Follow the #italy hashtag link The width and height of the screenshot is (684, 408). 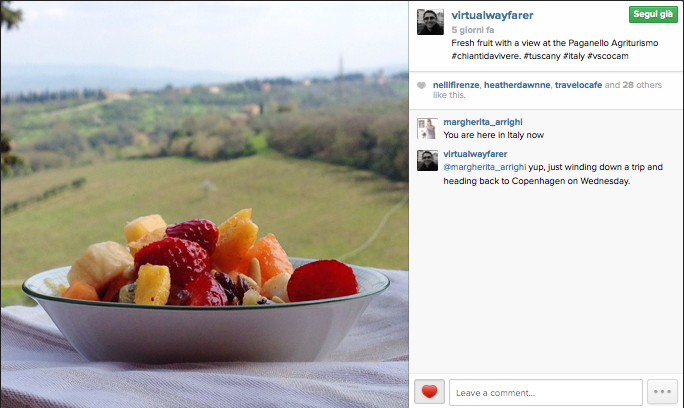(x=574, y=56)
